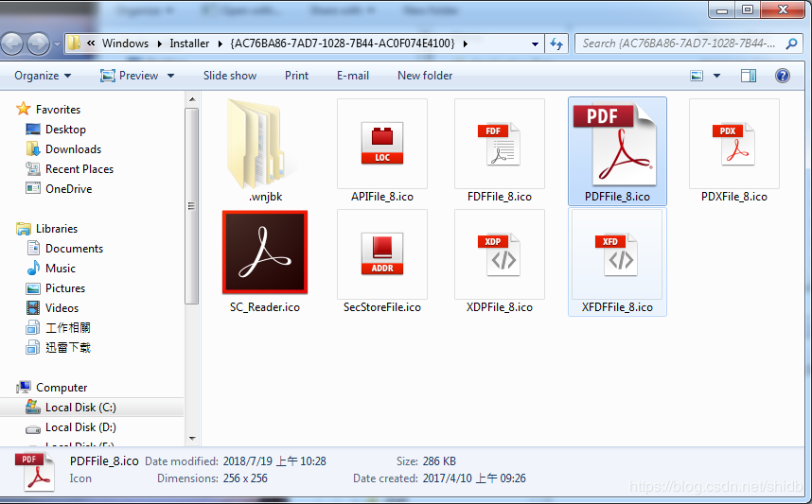Open the Help button in toolbar
This screenshot has width=812, height=504.
click(x=783, y=76)
